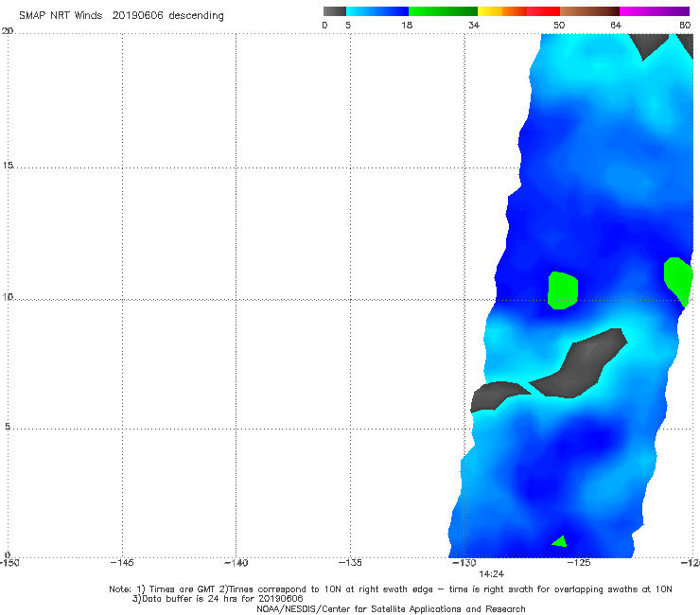Click the small green triangle near the equator
This screenshot has height=615, width=700.
click(560, 541)
